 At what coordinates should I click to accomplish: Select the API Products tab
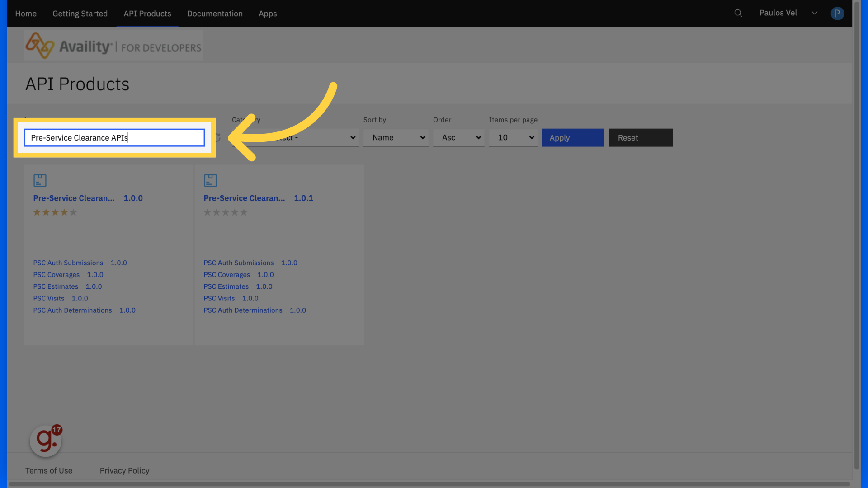coord(147,14)
